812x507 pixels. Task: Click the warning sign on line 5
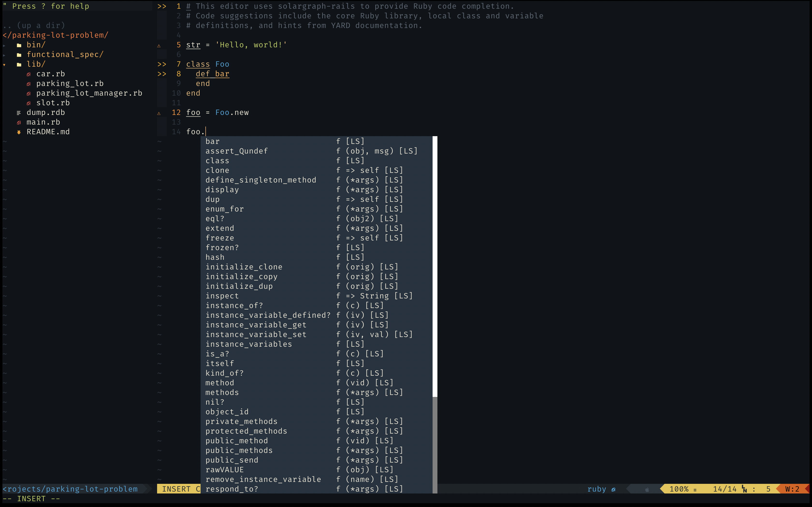pyautogui.click(x=159, y=46)
